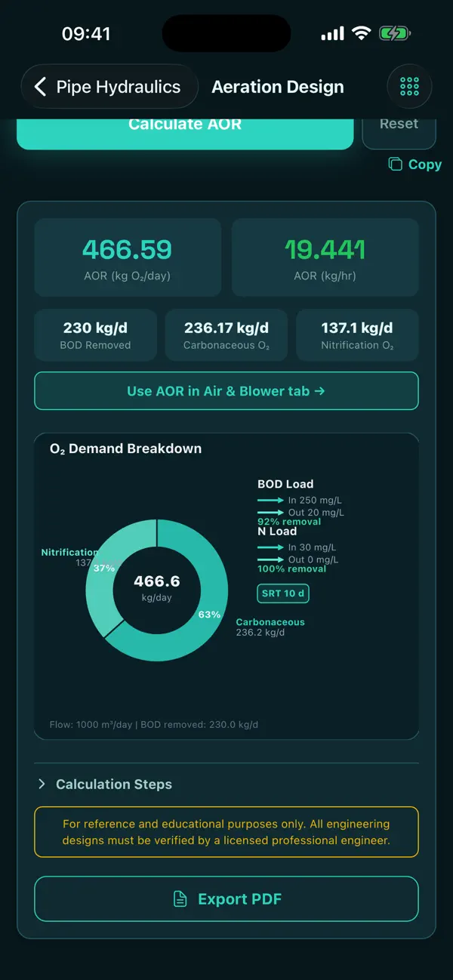Tap the battery charging icon in status bar
Screen dimensions: 453x980
click(394, 34)
